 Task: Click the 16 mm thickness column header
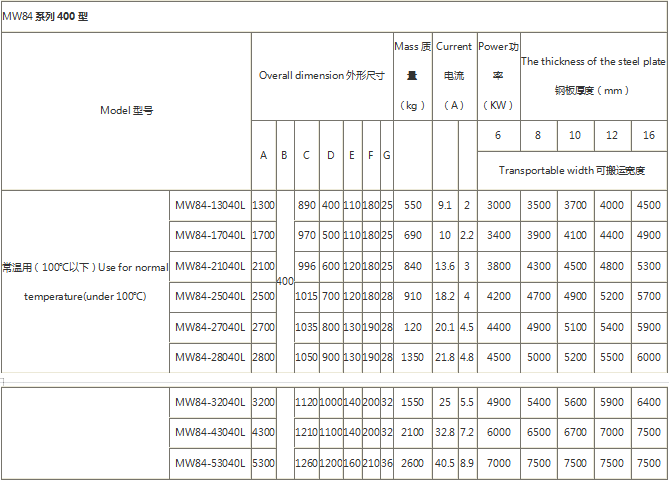click(x=649, y=135)
